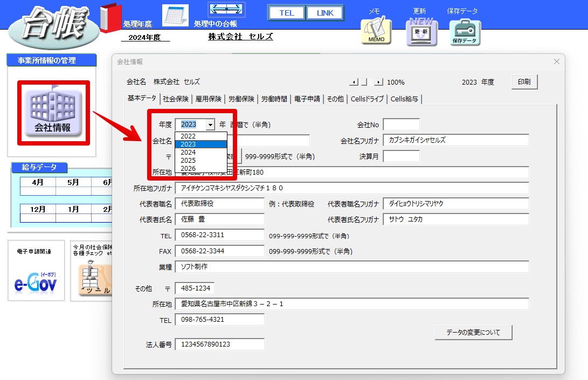Click the zoom scrollbar thumb
Screen dimensions: 588x380
pyautogui.click(x=364, y=82)
